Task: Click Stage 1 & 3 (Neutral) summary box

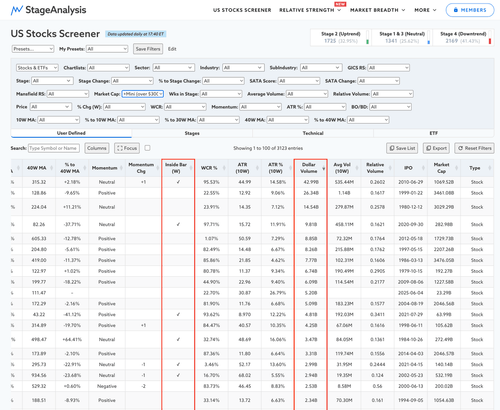Action: pos(402,37)
